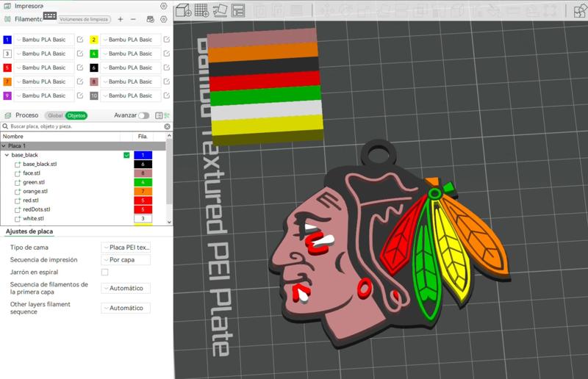
Task: Click the AMS filament sync icon
Action: click(150, 19)
